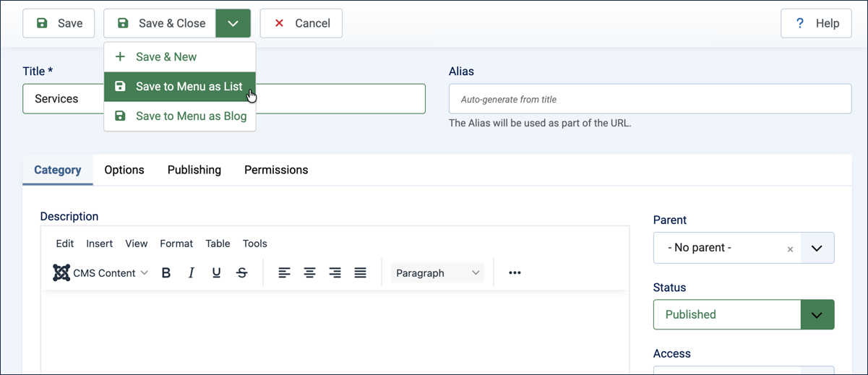Open the editor Tools menu

coord(255,243)
